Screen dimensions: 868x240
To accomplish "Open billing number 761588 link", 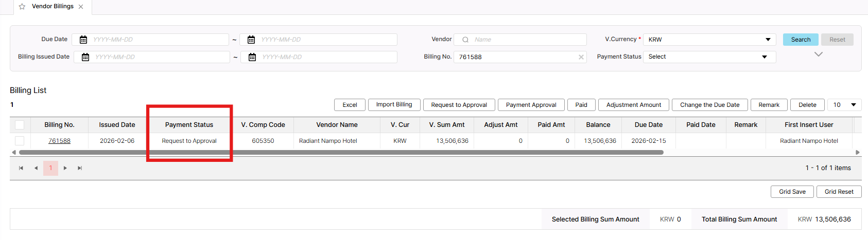I will (x=59, y=141).
